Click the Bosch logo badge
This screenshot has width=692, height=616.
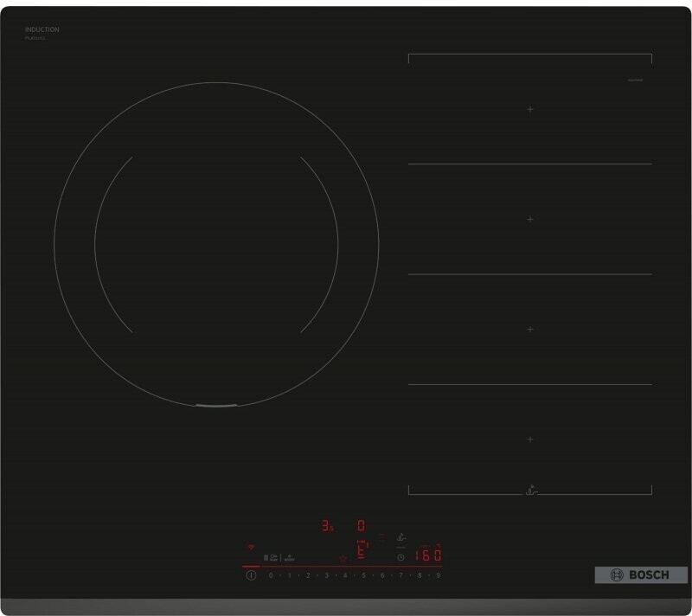tap(641, 574)
